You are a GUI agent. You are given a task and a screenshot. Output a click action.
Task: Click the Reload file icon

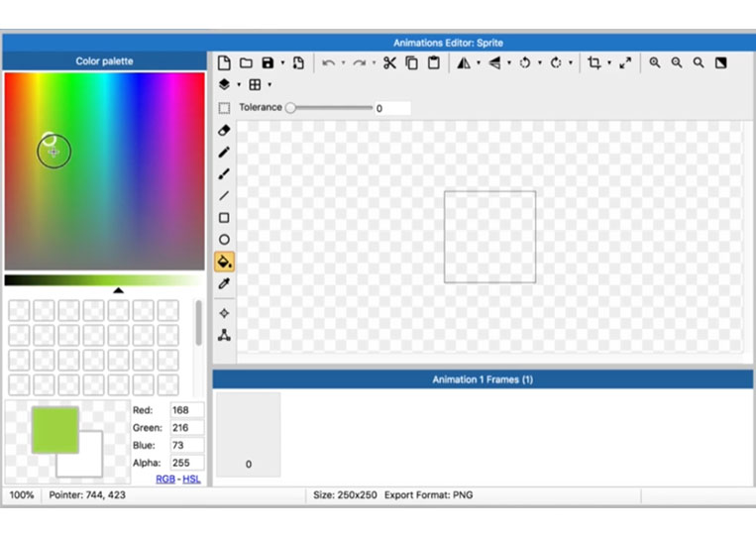pos(298,62)
